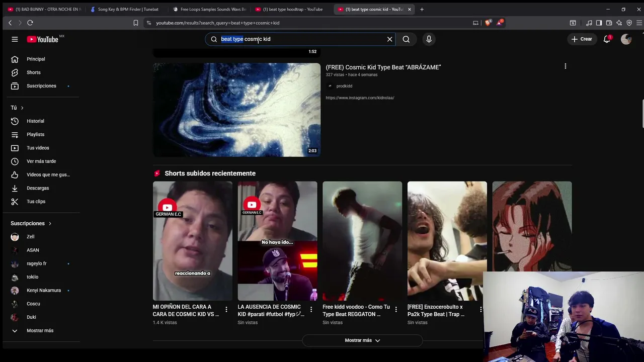
Task: Play the Enzocerobulto x Pa2k short
Action: click(447, 241)
